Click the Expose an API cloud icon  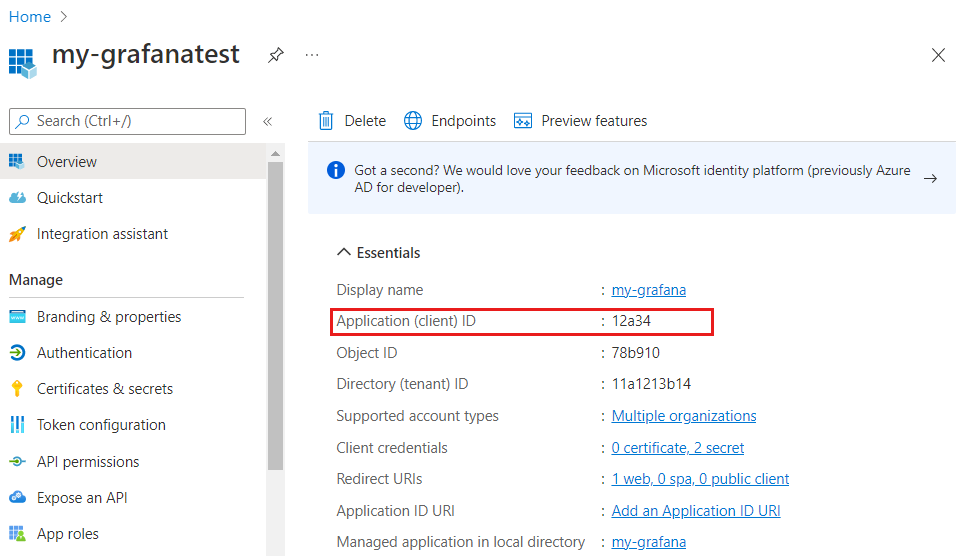coord(17,498)
